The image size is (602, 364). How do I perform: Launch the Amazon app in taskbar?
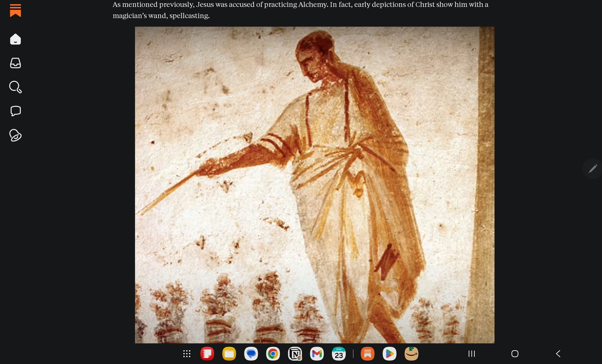(412, 353)
